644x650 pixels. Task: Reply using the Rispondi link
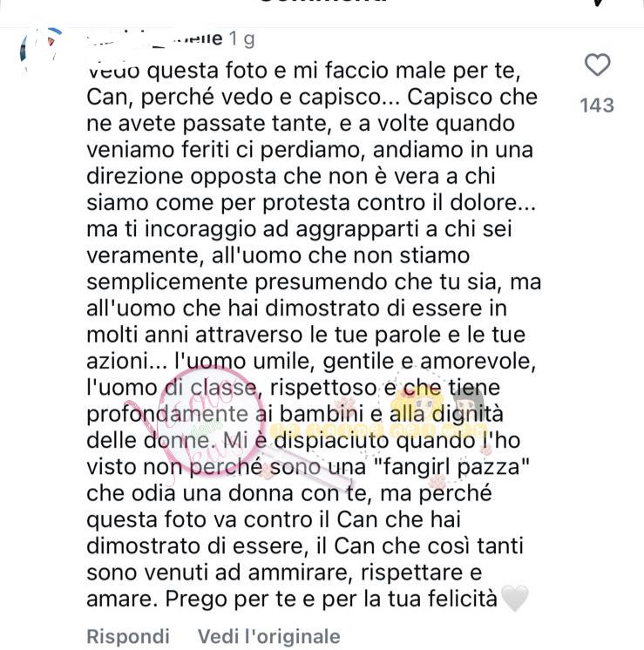coord(128,636)
